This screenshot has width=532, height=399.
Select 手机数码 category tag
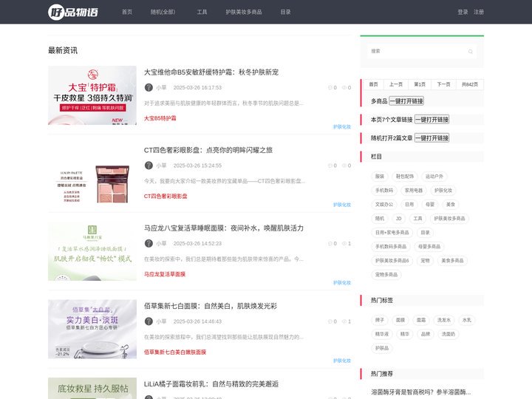[x=384, y=191]
